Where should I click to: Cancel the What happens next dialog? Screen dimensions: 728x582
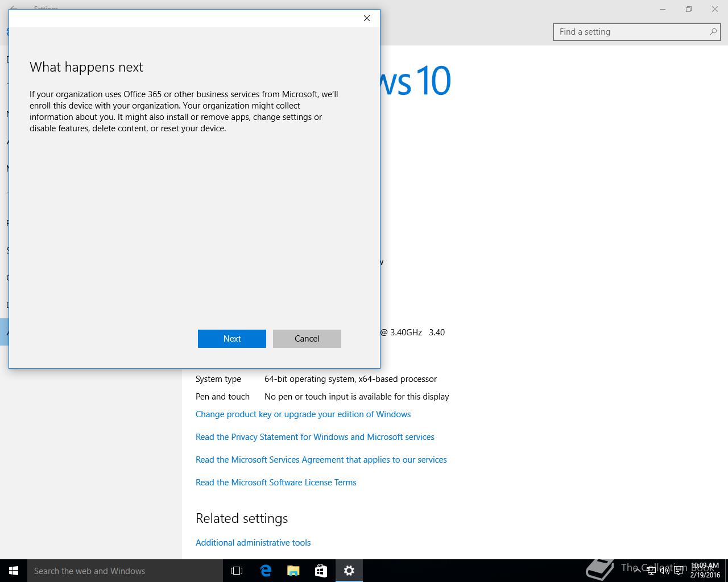[x=307, y=338]
